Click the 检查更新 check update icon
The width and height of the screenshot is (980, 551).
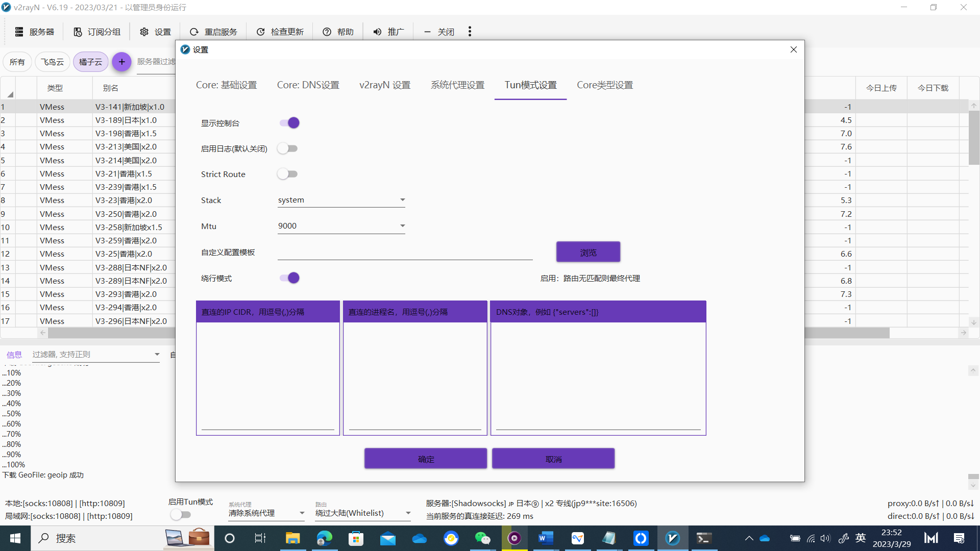point(261,31)
